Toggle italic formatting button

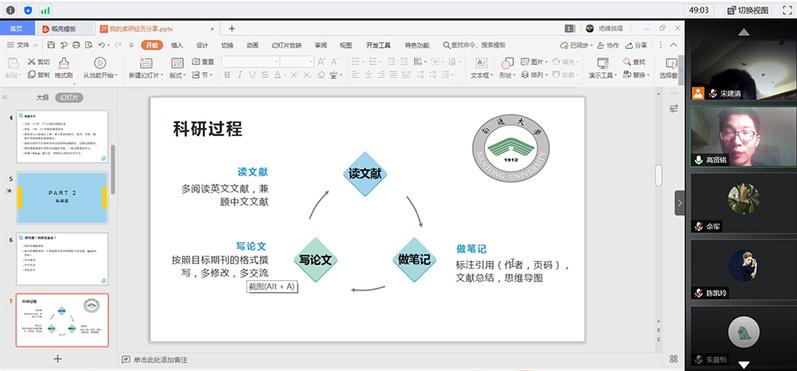(x=239, y=75)
